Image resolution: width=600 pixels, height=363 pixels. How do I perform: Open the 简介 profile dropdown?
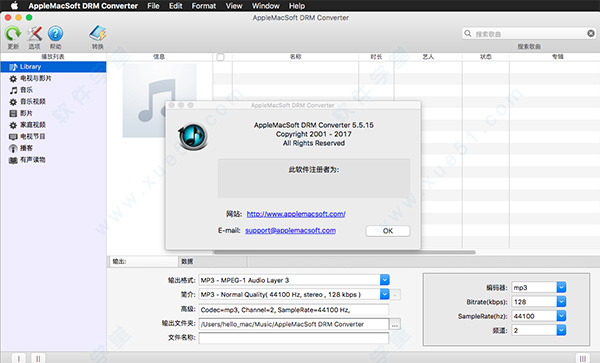pyautogui.click(x=385, y=294)
